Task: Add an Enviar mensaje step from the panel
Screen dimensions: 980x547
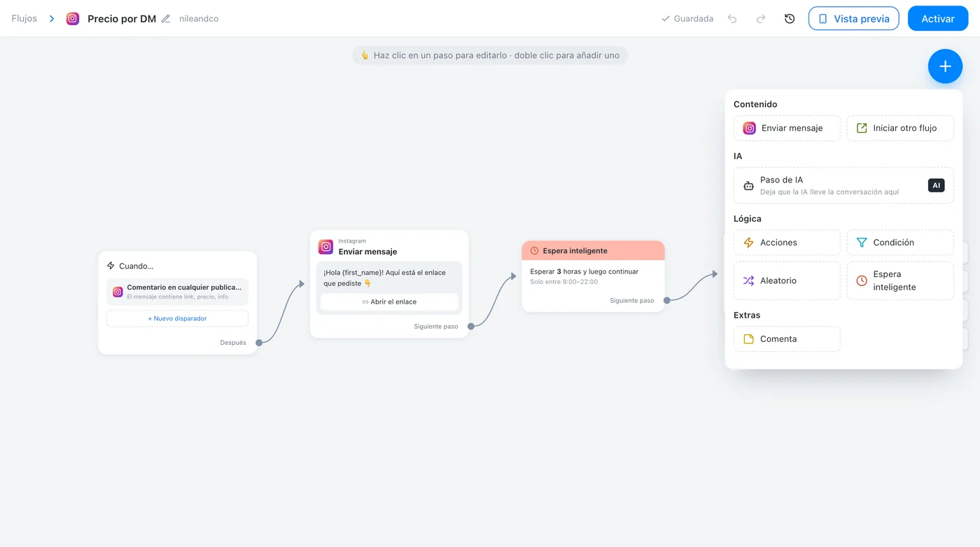Action: (787, 128)
